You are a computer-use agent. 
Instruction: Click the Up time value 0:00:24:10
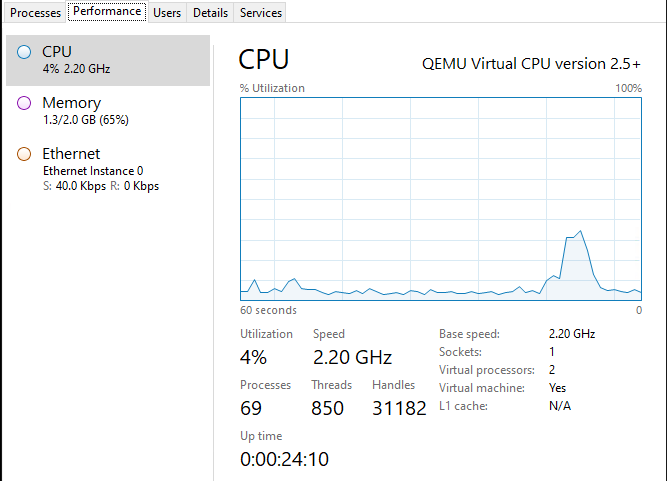tap(284, 459)
